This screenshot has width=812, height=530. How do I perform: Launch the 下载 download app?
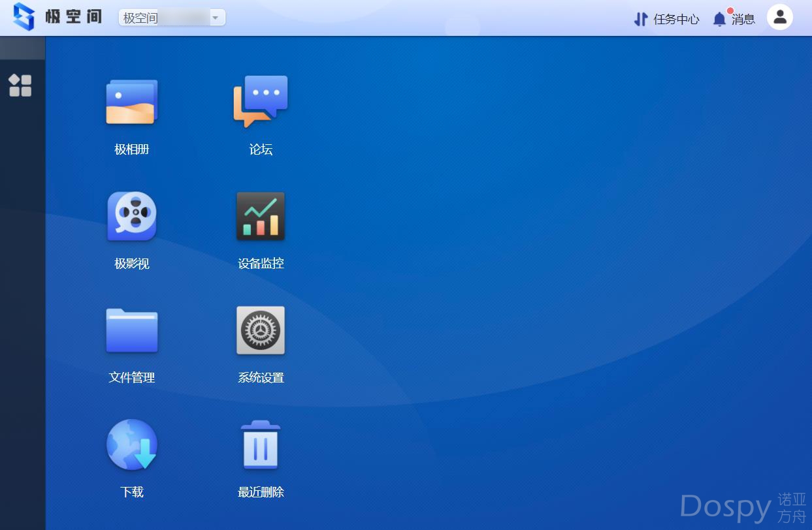(132, 444)
